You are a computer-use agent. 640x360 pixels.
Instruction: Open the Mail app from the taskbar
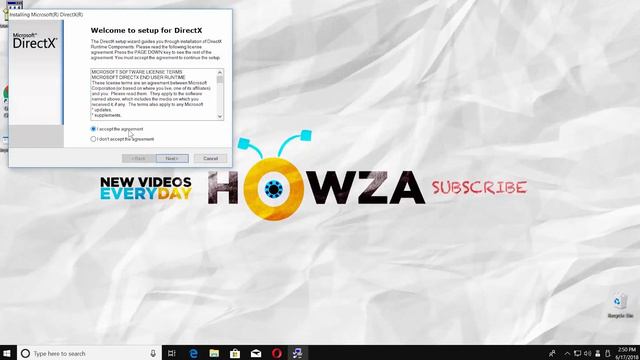256,353
